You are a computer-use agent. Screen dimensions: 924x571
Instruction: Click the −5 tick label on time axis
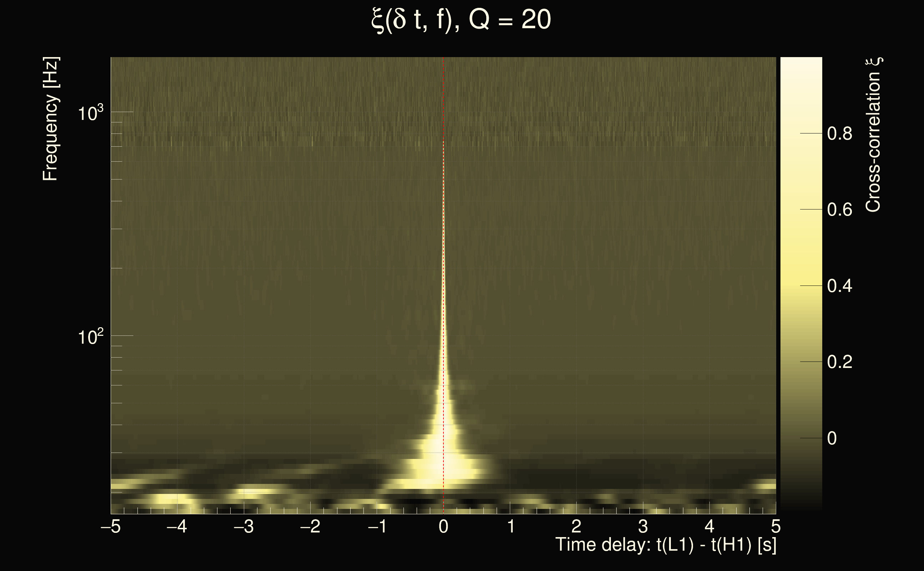coord(111,526)
